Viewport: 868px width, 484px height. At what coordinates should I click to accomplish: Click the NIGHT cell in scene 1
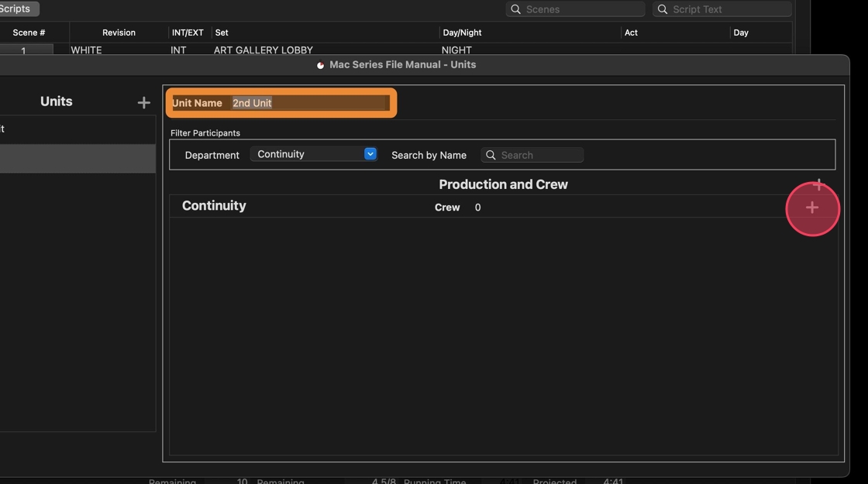point(456,50)
